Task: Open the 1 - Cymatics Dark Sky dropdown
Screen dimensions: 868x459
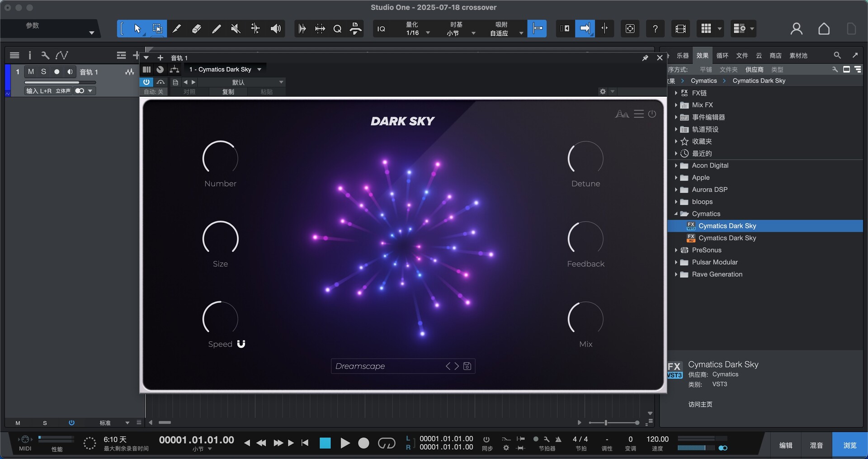Action: [x=225, y=69]
